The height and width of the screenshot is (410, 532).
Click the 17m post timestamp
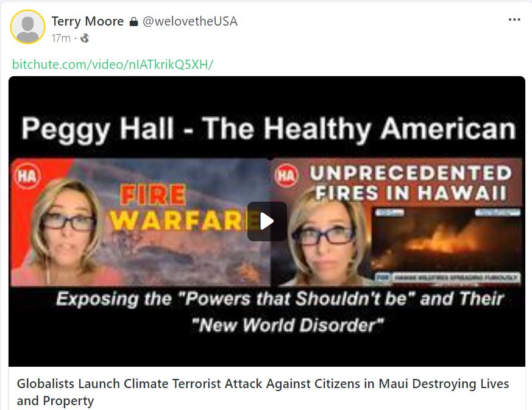tap(61, 38)
